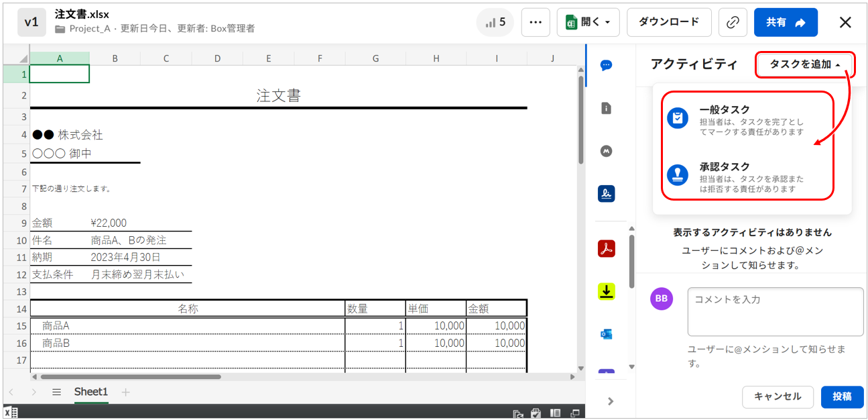Copy shared link with chain icon

click(x=733, y=22)
